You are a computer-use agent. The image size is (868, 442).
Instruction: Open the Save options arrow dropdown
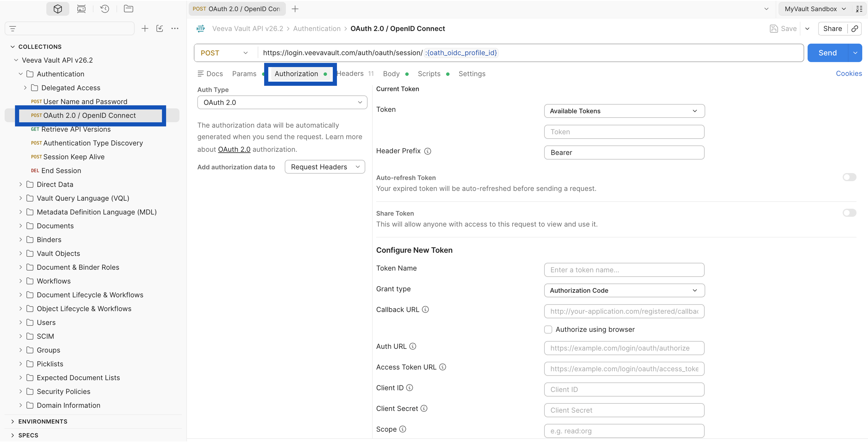coord(807,29)
